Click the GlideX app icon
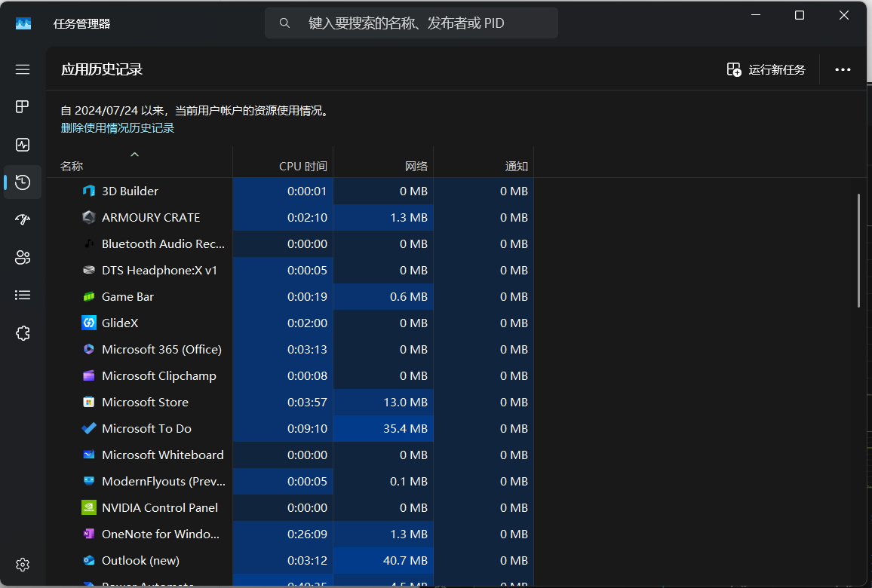Image resolution: width=872 pixels, height=588 pixels. pos(89,323)
